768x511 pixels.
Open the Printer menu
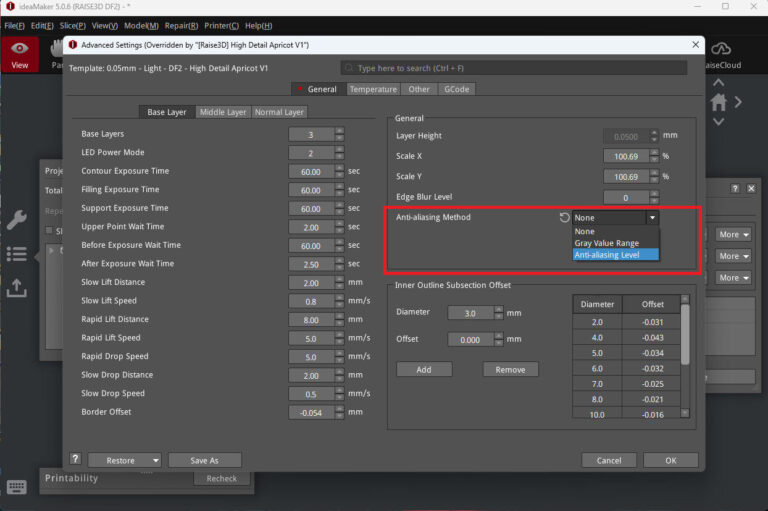221,25
